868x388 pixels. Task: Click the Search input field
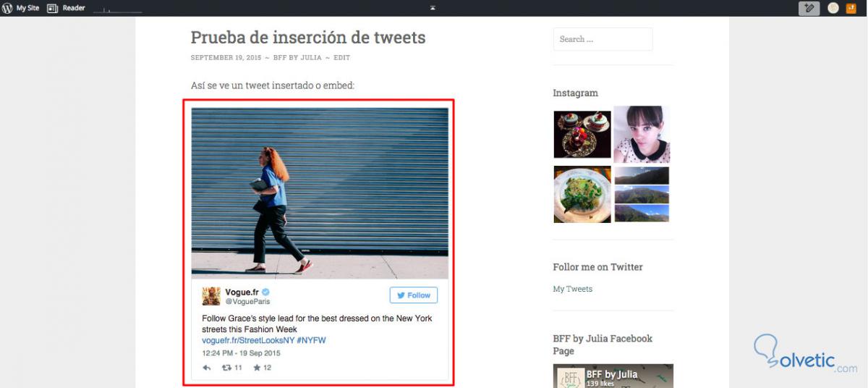click(x=603, y=39)
